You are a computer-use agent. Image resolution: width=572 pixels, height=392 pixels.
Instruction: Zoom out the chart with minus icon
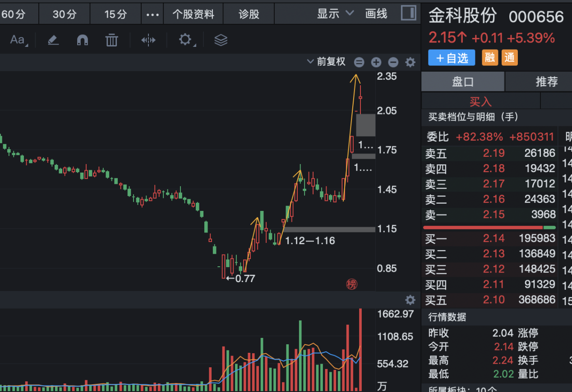pyautogui.click(x=393, y=62)
